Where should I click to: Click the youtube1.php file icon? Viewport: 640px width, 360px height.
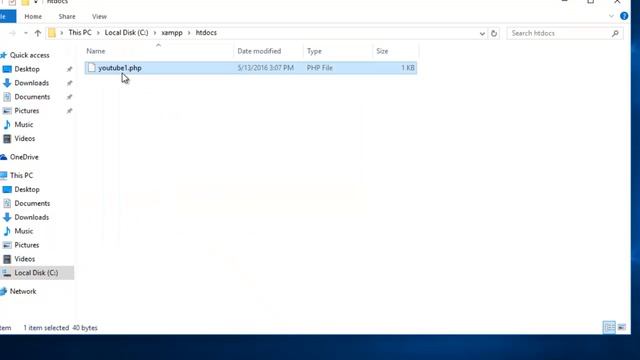point(91,68)
